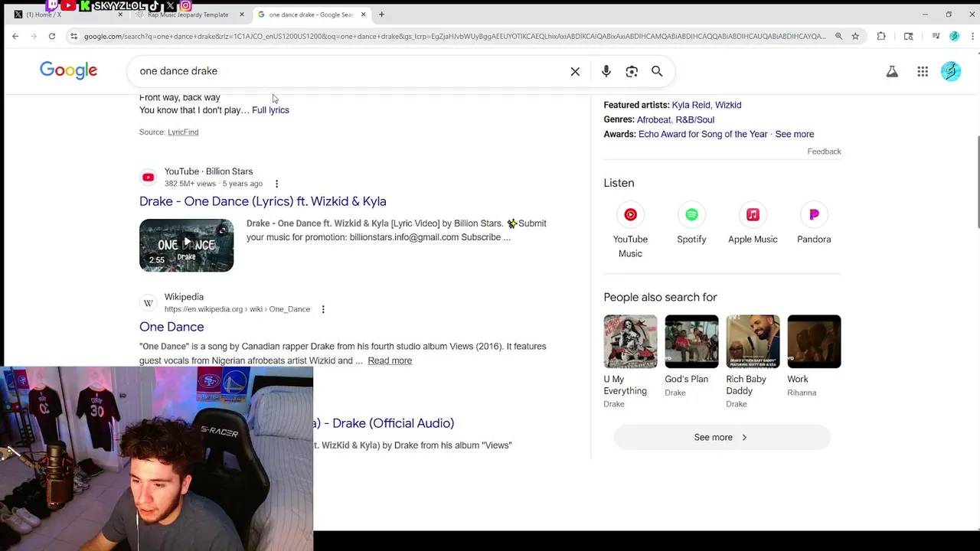Open Drake (Official Audio) result title

(x=384, y=423)
